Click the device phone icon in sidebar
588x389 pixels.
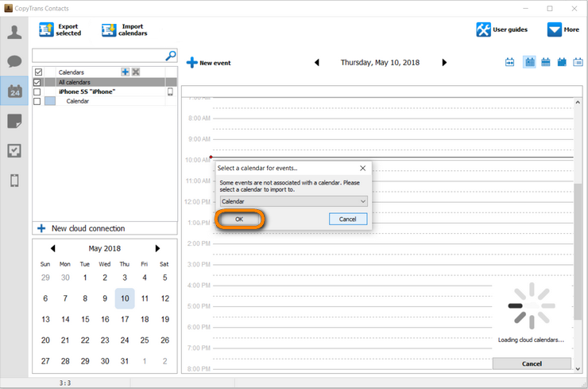pos(14,181)
